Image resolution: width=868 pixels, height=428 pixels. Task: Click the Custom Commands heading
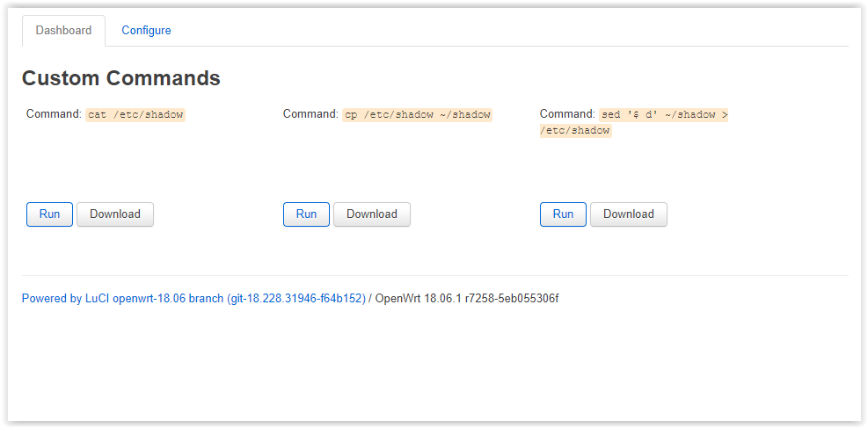[x=121, y=78]
